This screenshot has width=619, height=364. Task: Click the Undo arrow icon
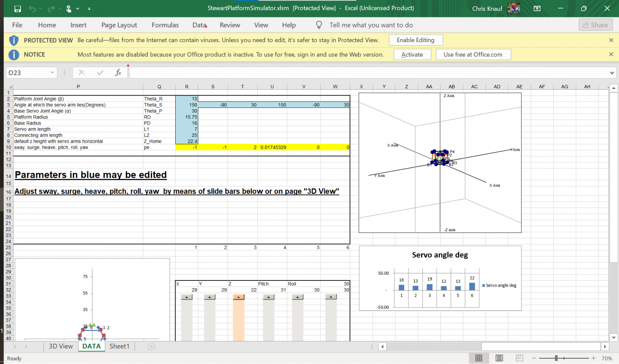click(x=32, y=9)
